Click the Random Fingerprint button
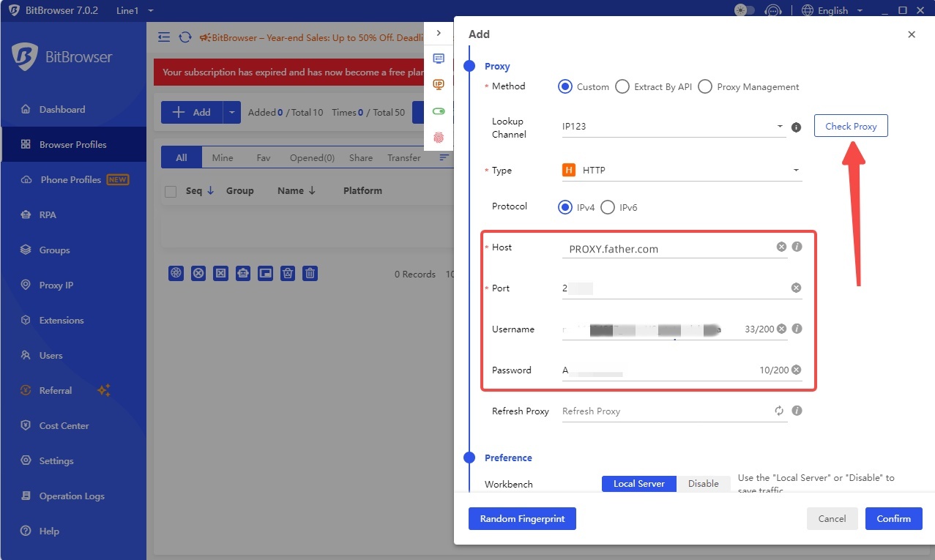 click(x=522, y=518)
